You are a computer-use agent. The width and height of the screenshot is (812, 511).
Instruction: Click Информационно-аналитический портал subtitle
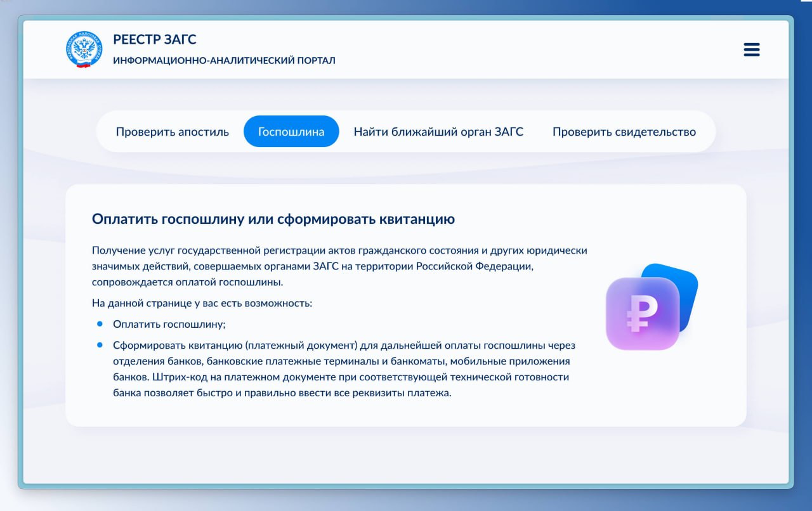224,61
